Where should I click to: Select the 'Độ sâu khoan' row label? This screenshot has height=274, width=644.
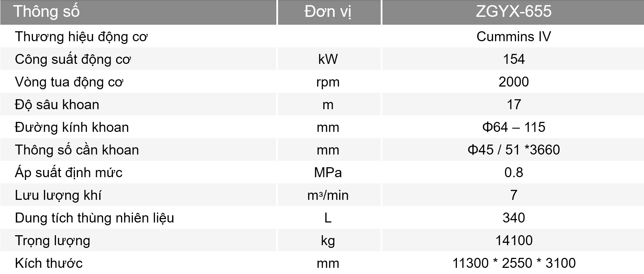pyautogui.click(x=57, y=105)
